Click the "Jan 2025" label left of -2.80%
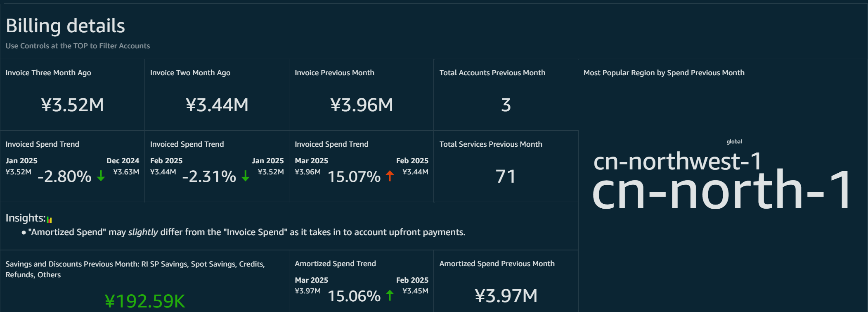Image resolution: width=868 pixels, height=312 pixels. click(x=21, y=161)
